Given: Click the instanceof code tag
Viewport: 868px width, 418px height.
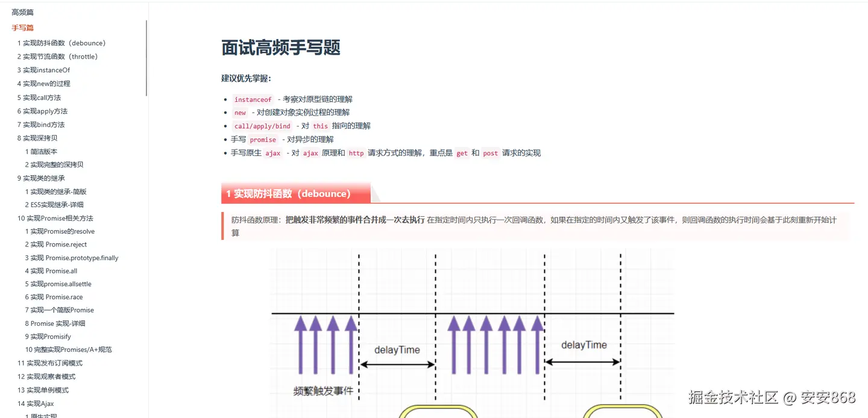Looking at the screenshot, I should pos(253,99).
